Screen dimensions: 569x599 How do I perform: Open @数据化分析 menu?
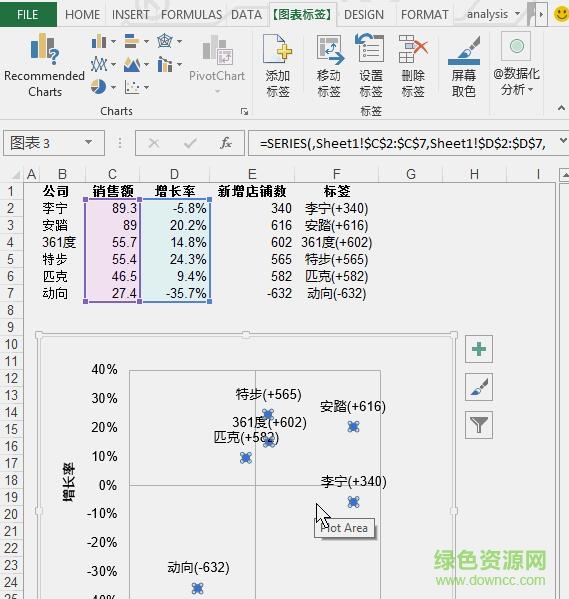(516, 64)
